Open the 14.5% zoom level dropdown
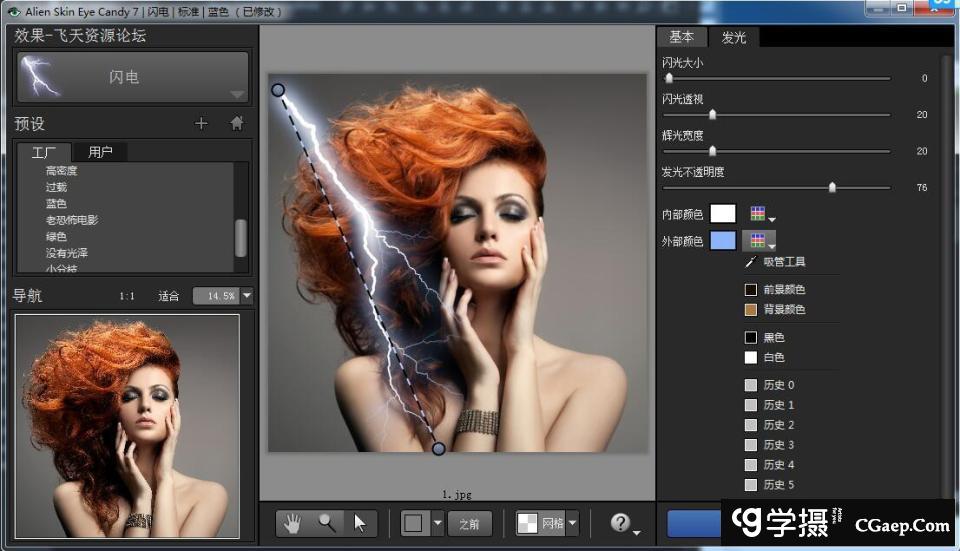The image size is (960, 551). click(x=247, y=296)
